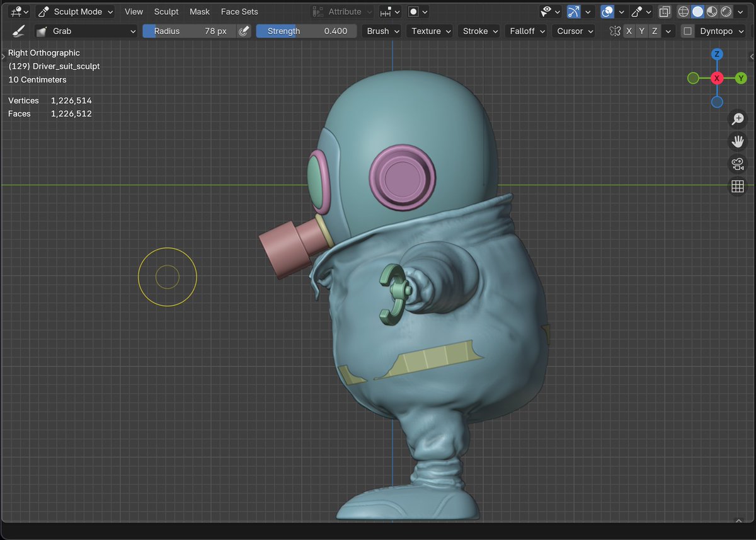Open the Grab brush selector dropdown
The height and width of the screenshot is (540, 756).
(x=86, y=30)
